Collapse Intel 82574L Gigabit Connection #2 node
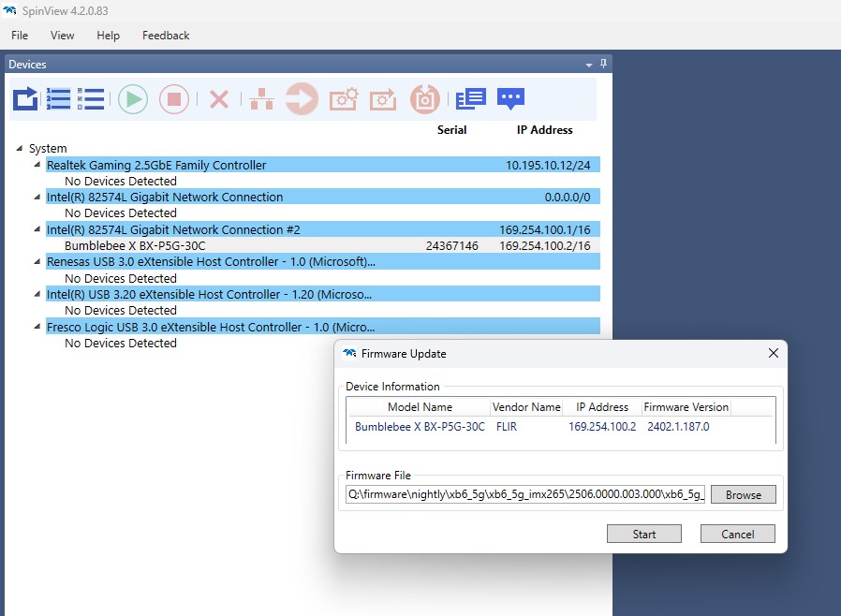The height and width of the screenshot is (616, 841). click(x=37, y=229)
